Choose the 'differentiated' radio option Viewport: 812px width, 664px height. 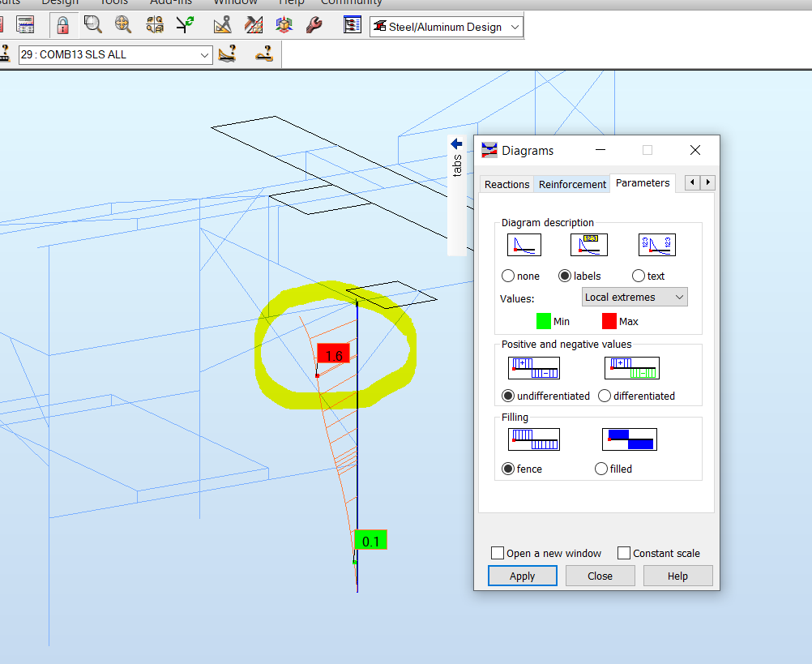(605, 396)
